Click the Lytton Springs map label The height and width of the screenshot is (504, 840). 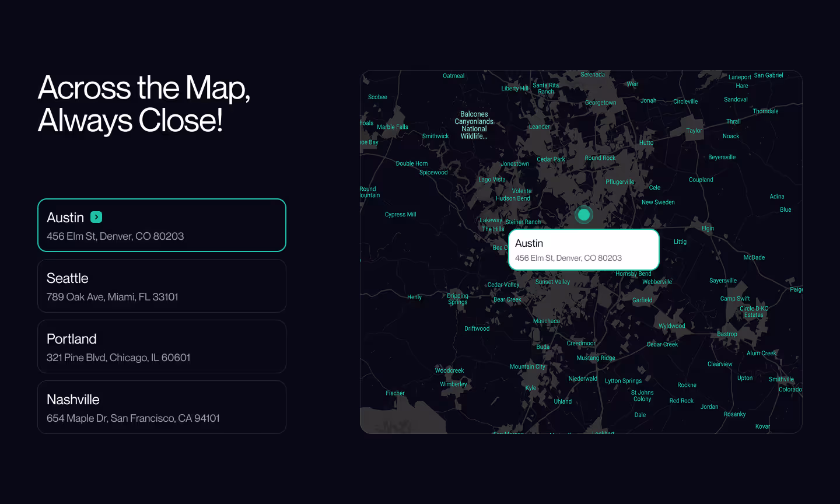point(623,381)
